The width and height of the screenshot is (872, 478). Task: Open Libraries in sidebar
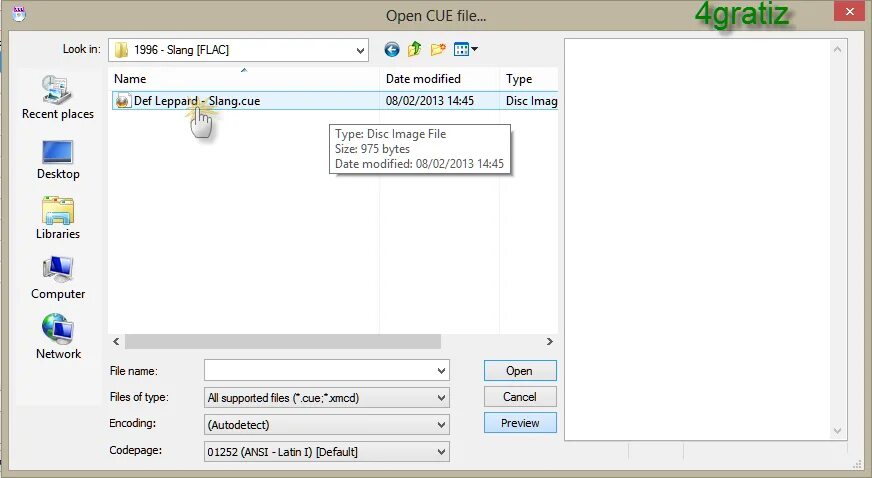coord(58,218)
